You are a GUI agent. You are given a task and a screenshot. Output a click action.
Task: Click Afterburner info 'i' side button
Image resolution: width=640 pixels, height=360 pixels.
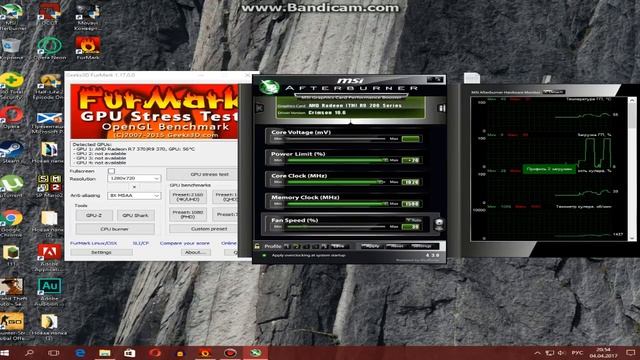pyautogui.click(x=441, y=108)
